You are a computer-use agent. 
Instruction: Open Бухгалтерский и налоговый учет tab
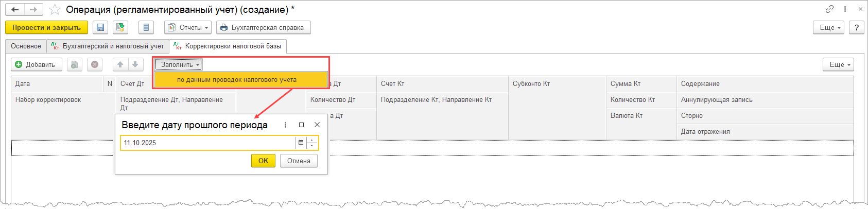coord(108,46)
